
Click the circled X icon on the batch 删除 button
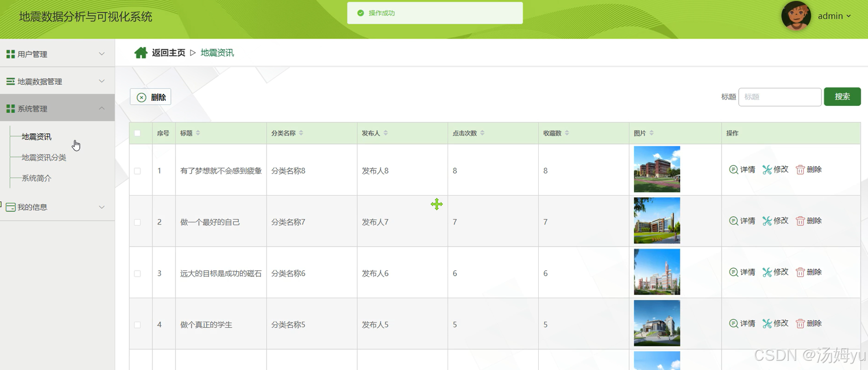point(141,98)
